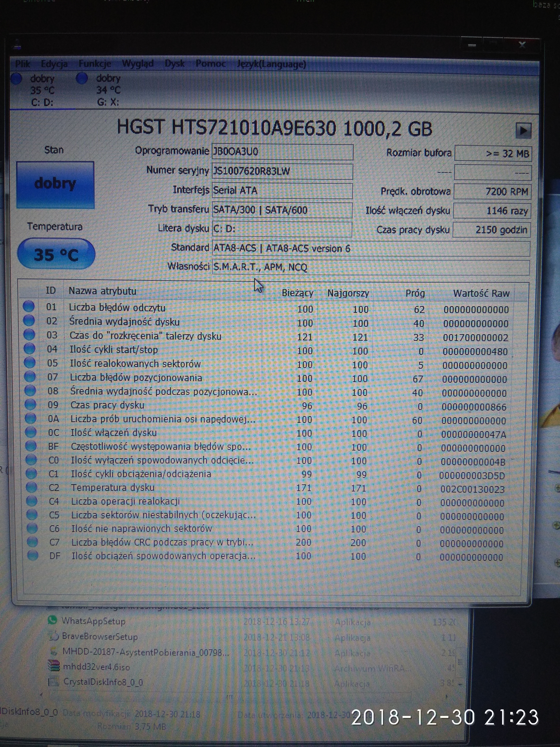Click the 7200 RPM rotation speed field

pyautogui.click(x=493, y=192)
